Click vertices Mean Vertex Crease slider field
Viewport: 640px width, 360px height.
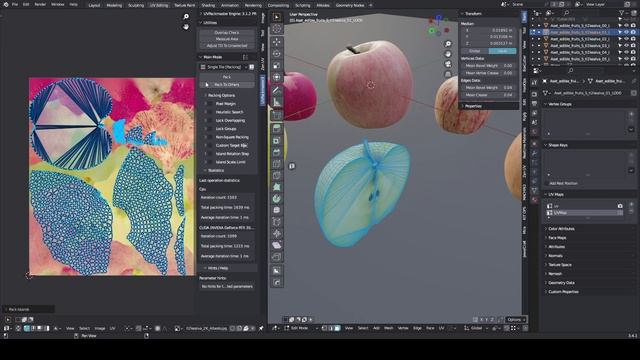tap(489, 73)
